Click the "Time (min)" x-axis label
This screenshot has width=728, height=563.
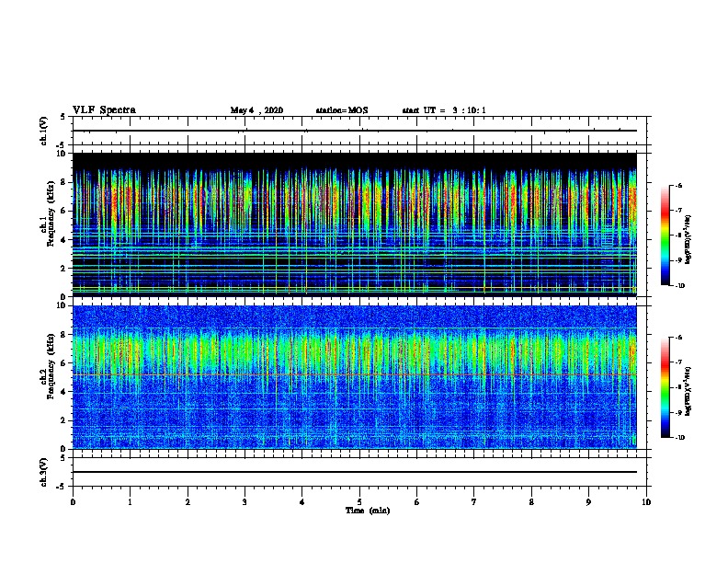point(368,511)
